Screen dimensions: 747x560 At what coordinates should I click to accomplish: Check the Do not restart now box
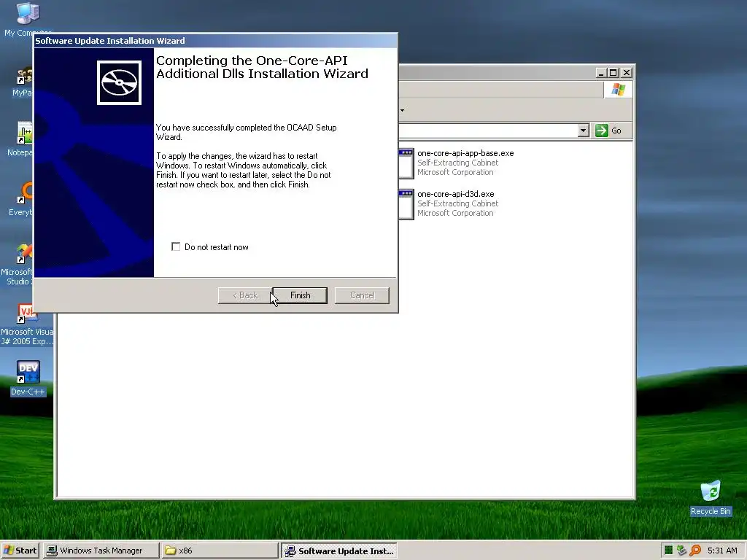click(x=176, y=246)
